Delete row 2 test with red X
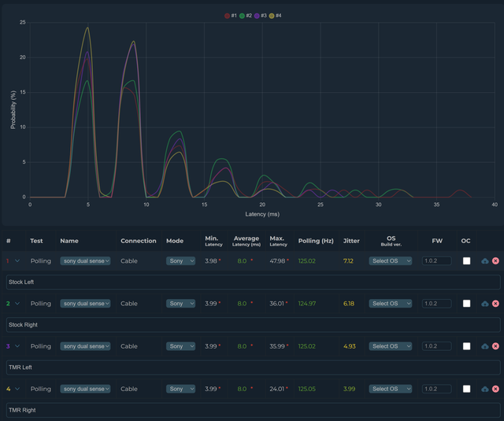The image size is (504, 421). 495,304
